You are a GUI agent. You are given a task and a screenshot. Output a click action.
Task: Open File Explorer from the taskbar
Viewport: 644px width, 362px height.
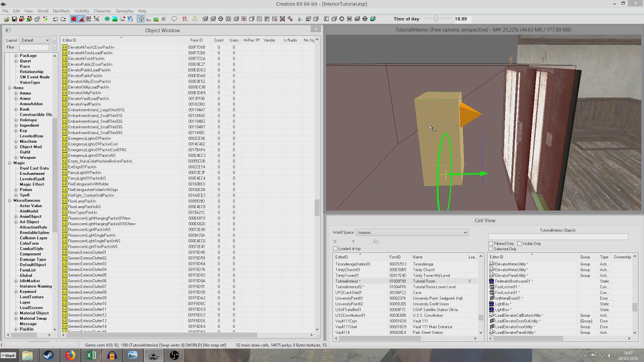click(27, 355)
